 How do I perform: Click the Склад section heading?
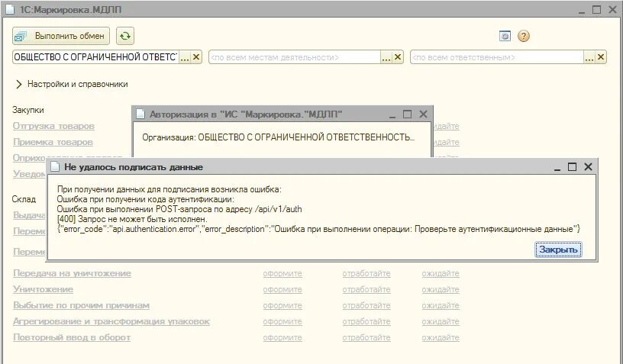coord(24,199)
